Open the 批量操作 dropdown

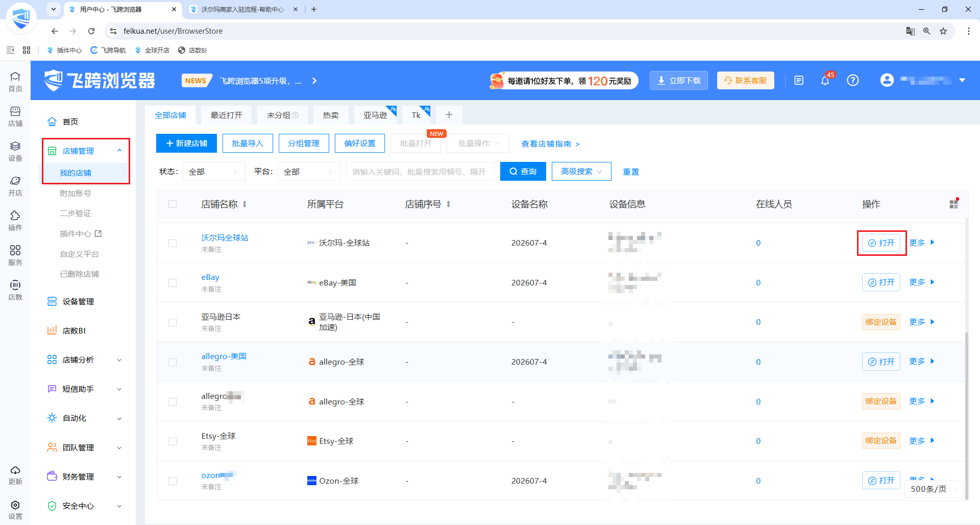click(478, 144)
